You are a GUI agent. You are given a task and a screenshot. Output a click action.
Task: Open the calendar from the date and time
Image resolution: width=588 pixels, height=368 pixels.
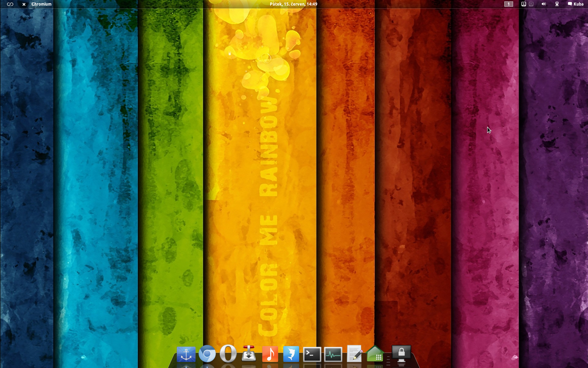[x=293, y=4]
